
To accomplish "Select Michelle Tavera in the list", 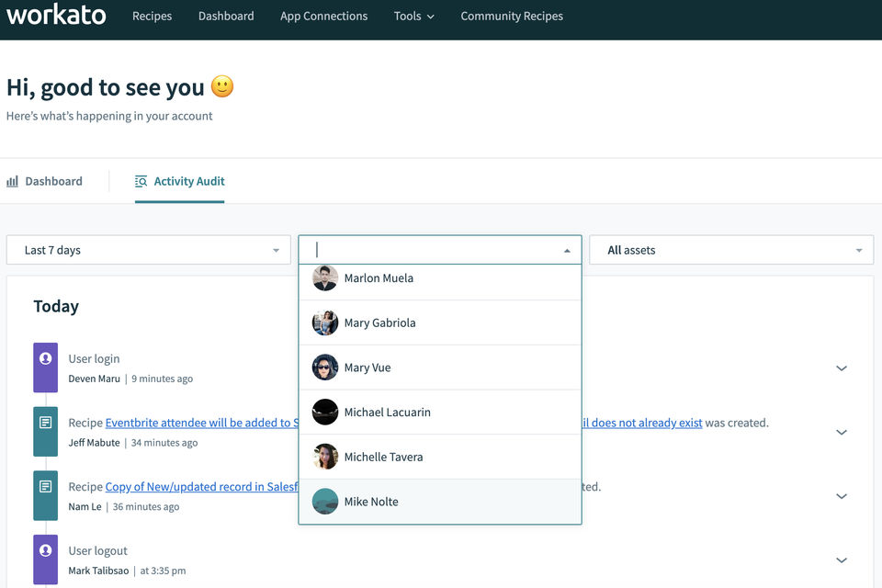I will point(440,457).
